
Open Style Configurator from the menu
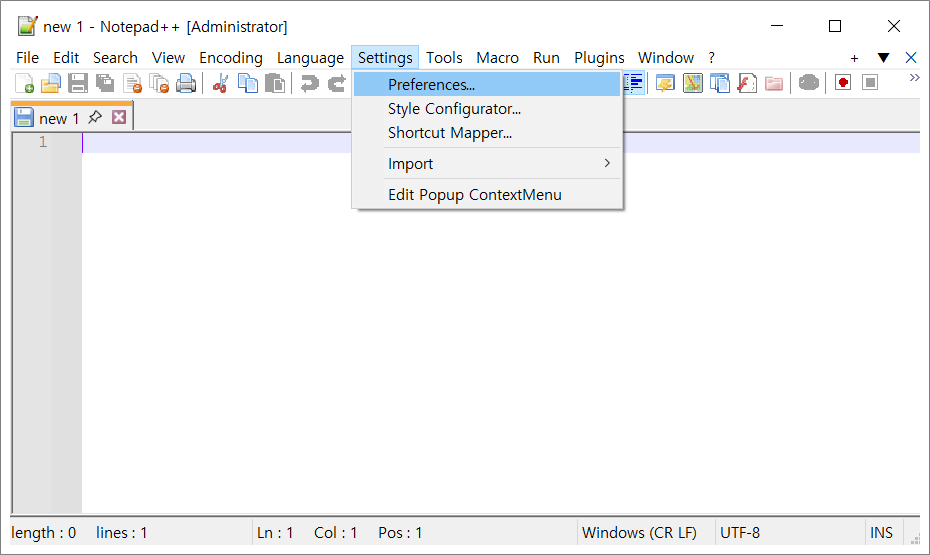487,109
